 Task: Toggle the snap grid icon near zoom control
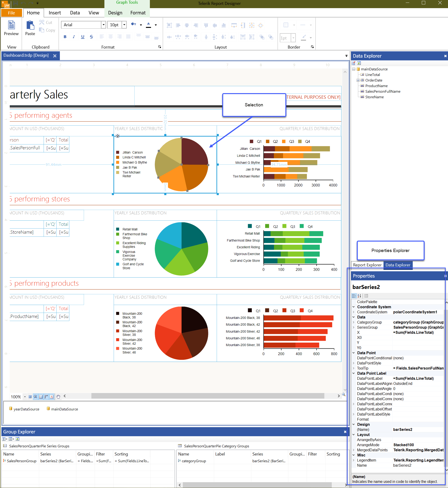pos(30,396)
